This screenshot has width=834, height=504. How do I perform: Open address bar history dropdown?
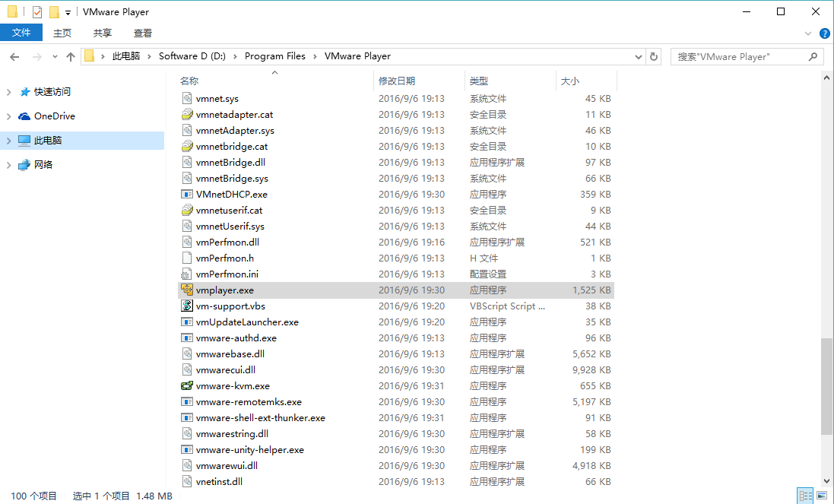click(x=639, y=56)
